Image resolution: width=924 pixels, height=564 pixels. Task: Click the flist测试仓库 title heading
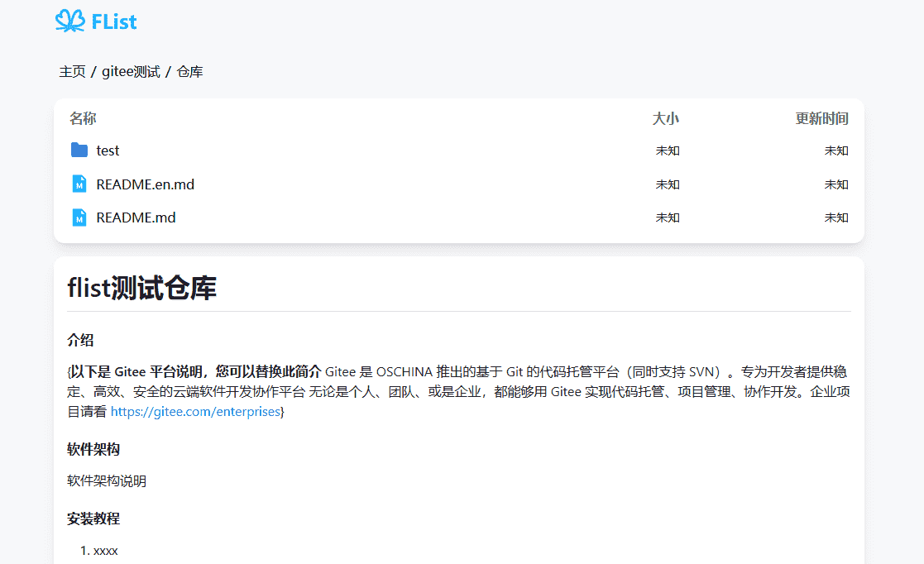141,287
